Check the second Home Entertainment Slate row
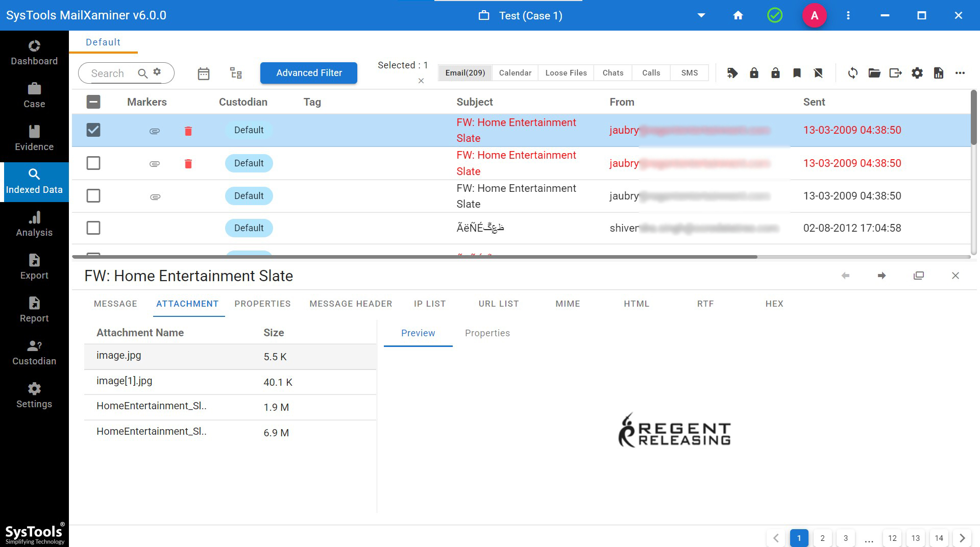The image size is (980, 547). [93, 163]
